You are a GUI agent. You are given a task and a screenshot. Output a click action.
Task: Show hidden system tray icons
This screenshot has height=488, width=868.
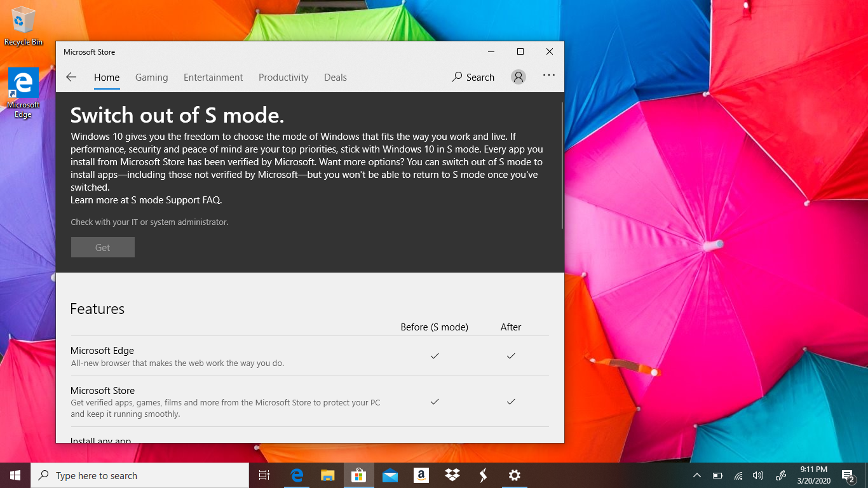pyautogui.click(x=697, y=475)
